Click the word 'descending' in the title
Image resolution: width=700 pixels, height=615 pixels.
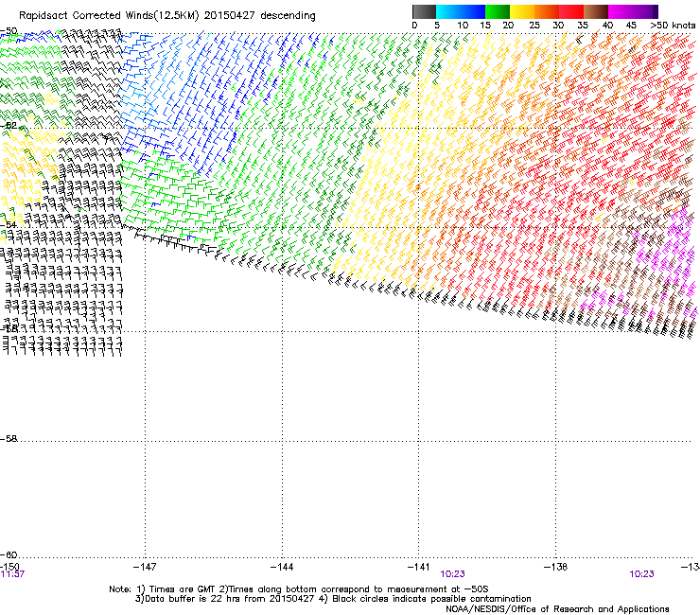(288, 16)
